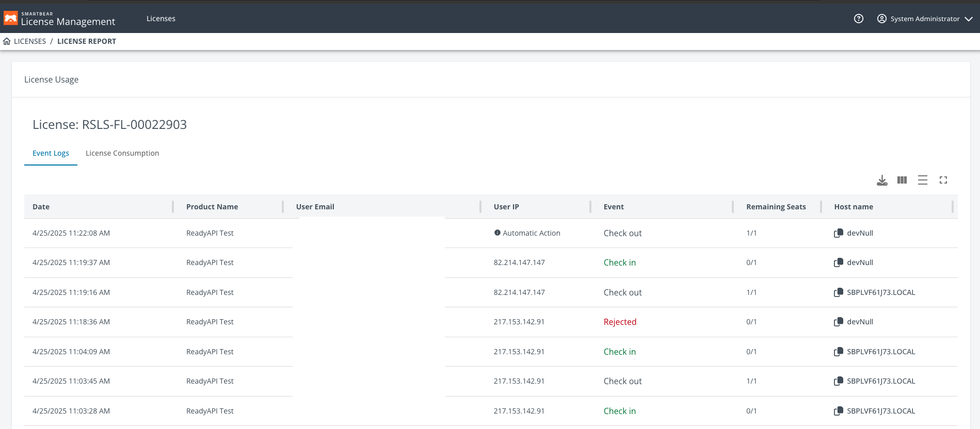Copy SBPLVF61J73.LOCAL host in 11:19:16 row

tap(839, 292)
